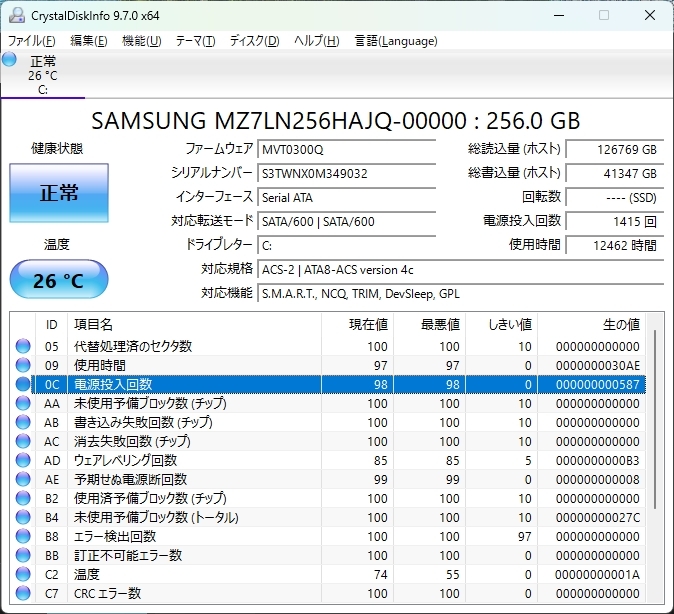Screen dimensions: 674x614
Task: Click the blue status orb for drive C: tab
Action: (x=9, y=59)
